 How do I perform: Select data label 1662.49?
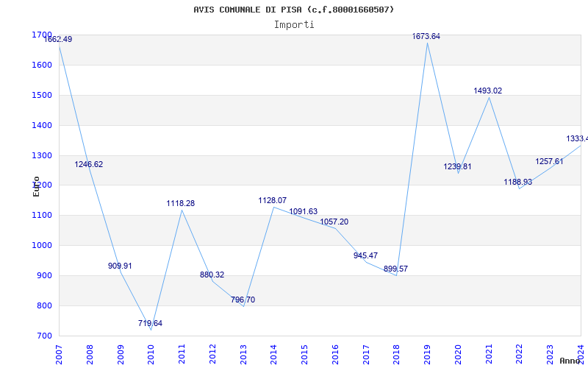pyautogui.click(x=58, y=40)
